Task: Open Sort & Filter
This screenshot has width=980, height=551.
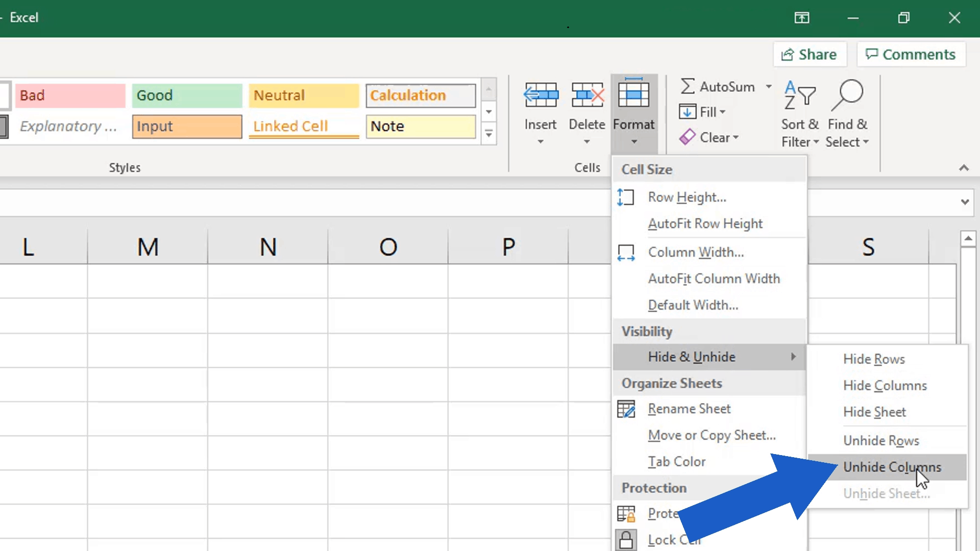Action: coord(800,113)
